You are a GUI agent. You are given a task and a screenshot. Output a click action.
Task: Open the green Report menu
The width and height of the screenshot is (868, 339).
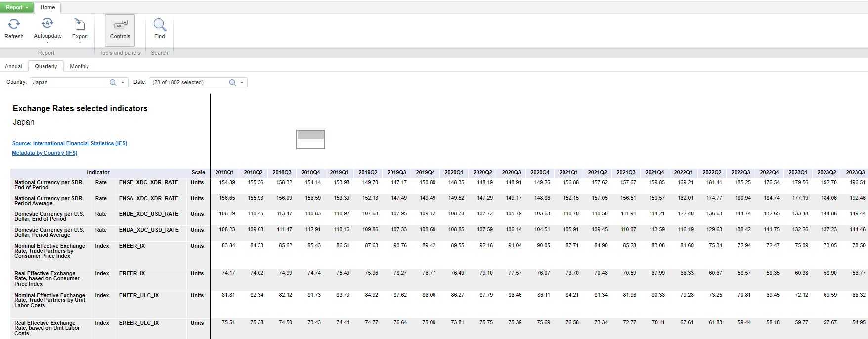(x=17, y=7)
